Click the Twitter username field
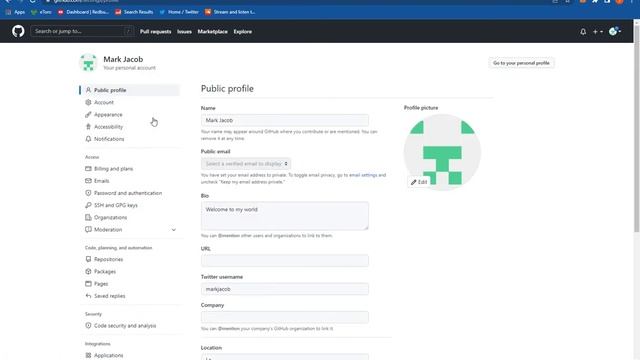 point(285,289)
